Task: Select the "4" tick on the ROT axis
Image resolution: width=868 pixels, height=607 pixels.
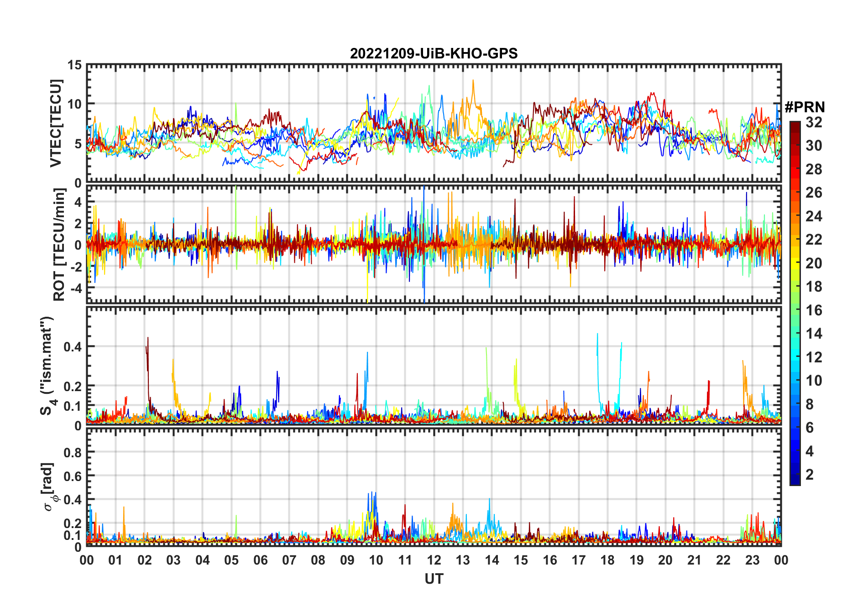Action: tap(78, 202)
